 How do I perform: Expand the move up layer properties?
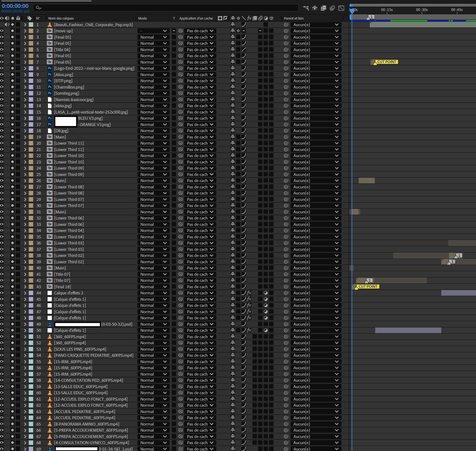point(25,31)
